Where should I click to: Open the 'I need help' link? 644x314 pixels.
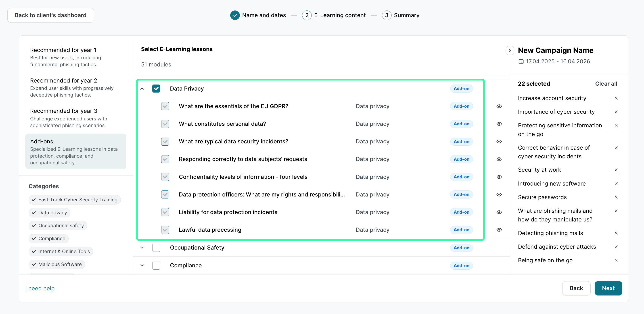coord(40,288)
